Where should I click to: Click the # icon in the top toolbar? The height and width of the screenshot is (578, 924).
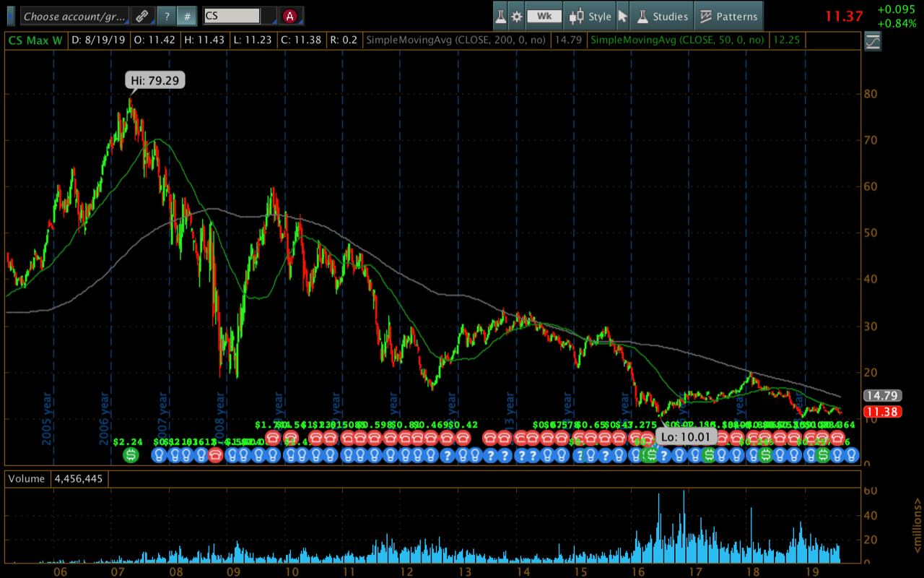(x=186, y=15)
